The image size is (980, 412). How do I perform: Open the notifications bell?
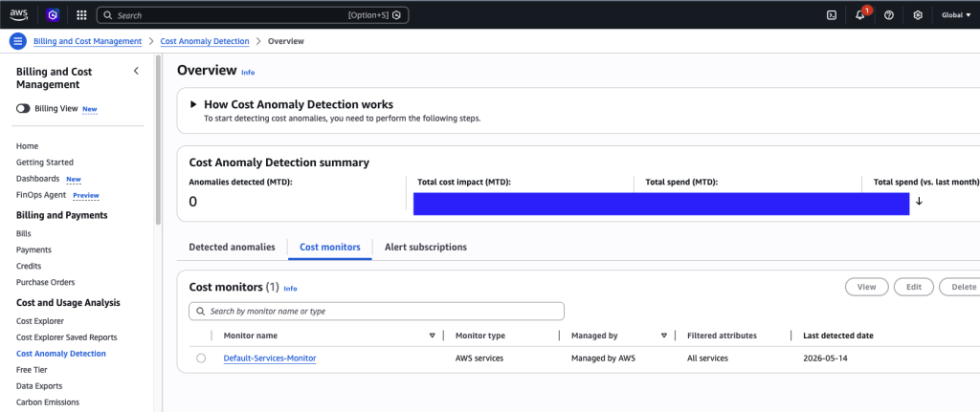(x=860, y=15)
